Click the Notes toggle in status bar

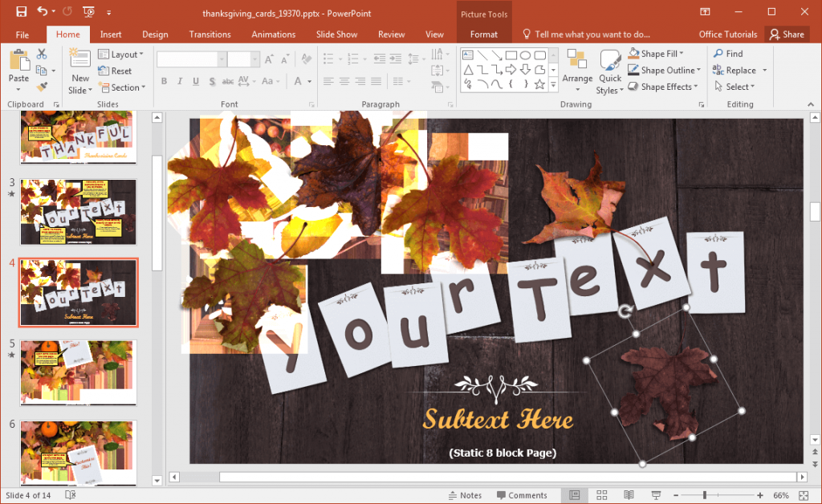(x=464, y=495)
